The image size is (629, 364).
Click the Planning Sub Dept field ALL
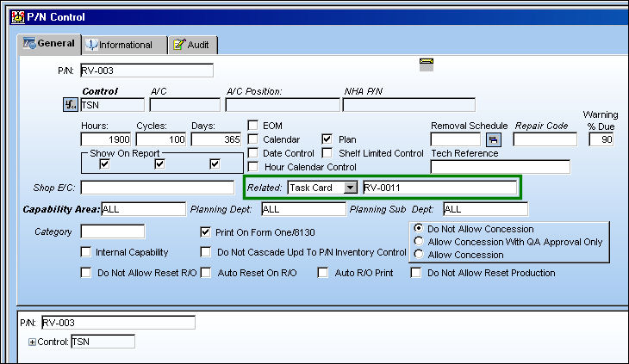click(x=486, y=209)
